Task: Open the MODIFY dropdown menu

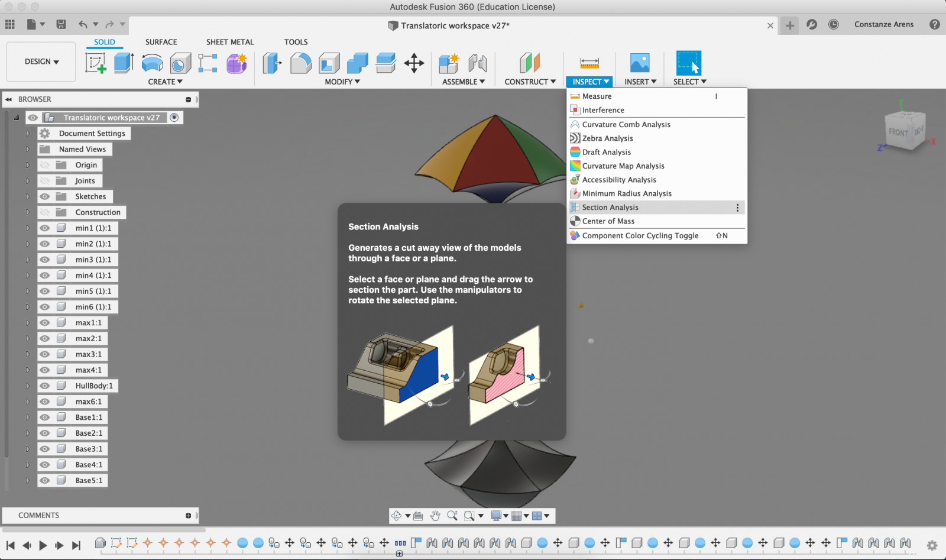Action: click(342, 82)
